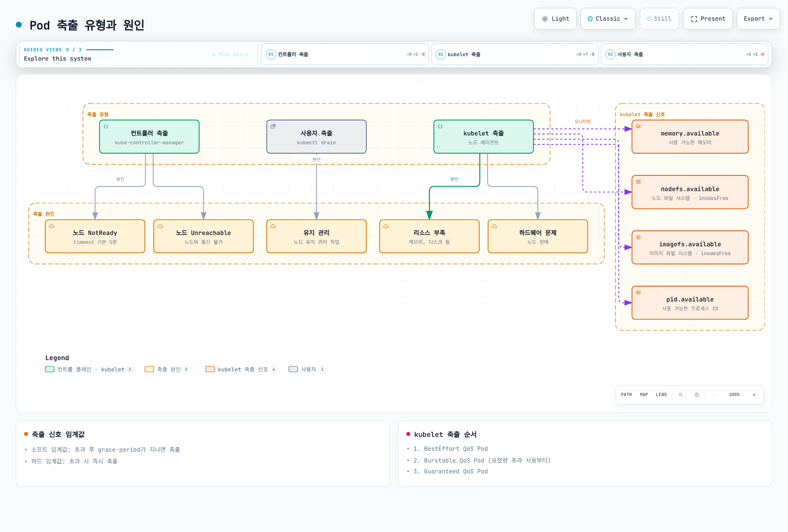Select the pid.available signal node
The width and height of the screenshot is (788, 532).
click(690, 303)
